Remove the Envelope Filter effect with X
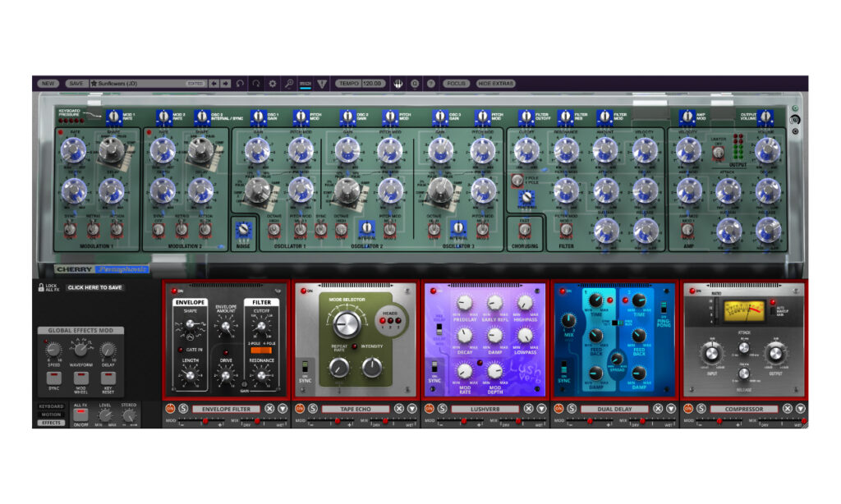The width and height of the screenshot is (841, 504). [269, 409]
